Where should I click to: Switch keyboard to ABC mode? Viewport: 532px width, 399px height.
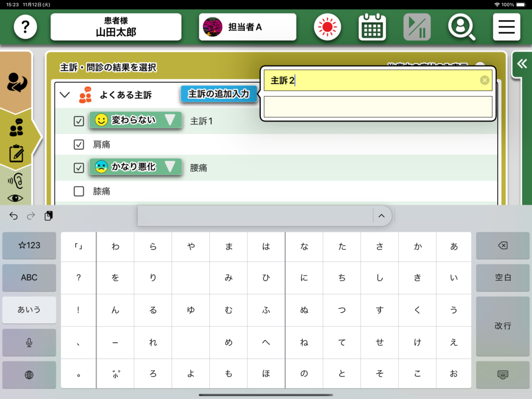29,277
